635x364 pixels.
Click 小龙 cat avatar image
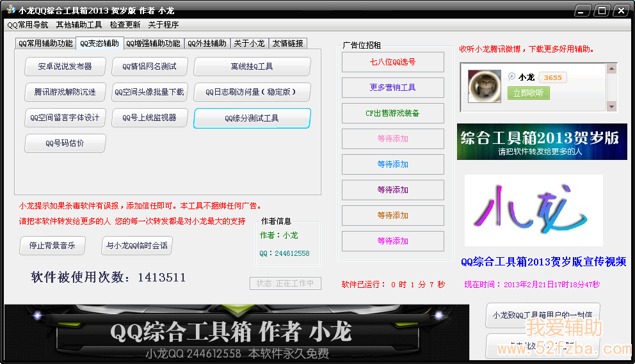485,86
